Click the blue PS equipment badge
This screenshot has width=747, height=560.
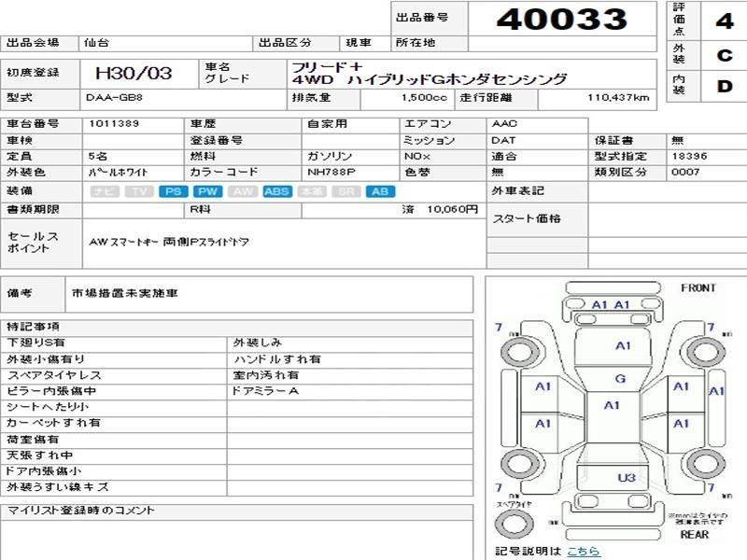(174, 191)
